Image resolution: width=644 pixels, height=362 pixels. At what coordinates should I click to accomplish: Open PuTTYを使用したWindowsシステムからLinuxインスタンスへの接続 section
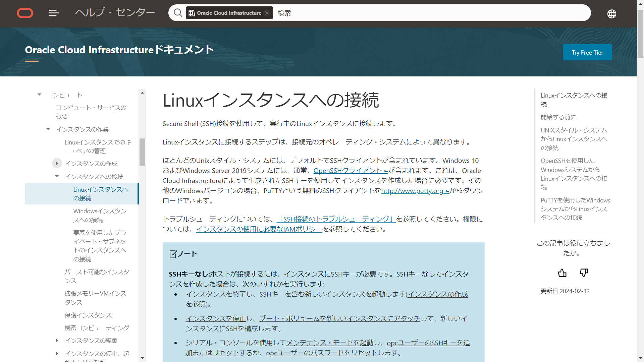click(575, 208)
